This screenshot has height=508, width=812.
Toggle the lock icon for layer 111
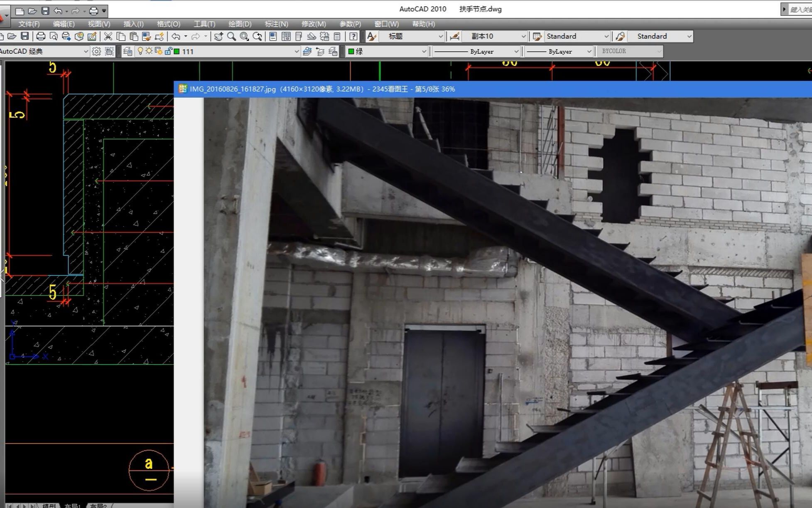168,51
